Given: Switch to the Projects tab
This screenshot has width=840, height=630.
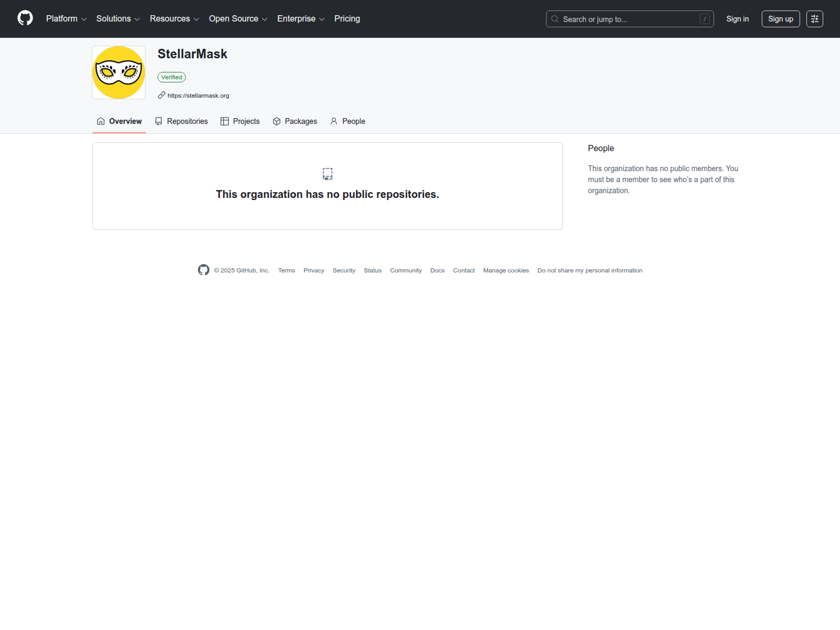Looking at the screenshot, I should [240, 121].
